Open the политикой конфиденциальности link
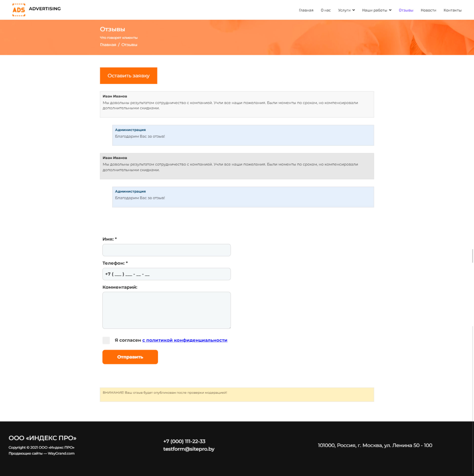Image resolution: width=474 pixels, height=476 pixels. (184, 340)
